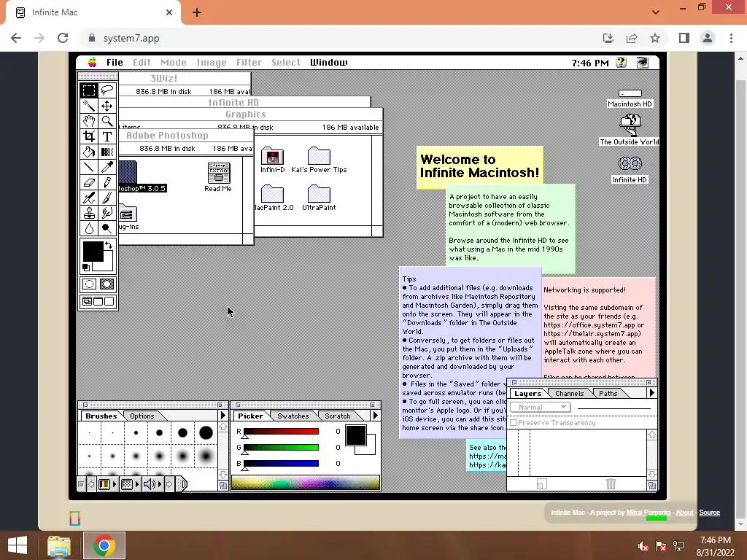Image resolution: width=747 pixels, height=560 pixels.
Task: Open the File menu
Action: (115, 63)
